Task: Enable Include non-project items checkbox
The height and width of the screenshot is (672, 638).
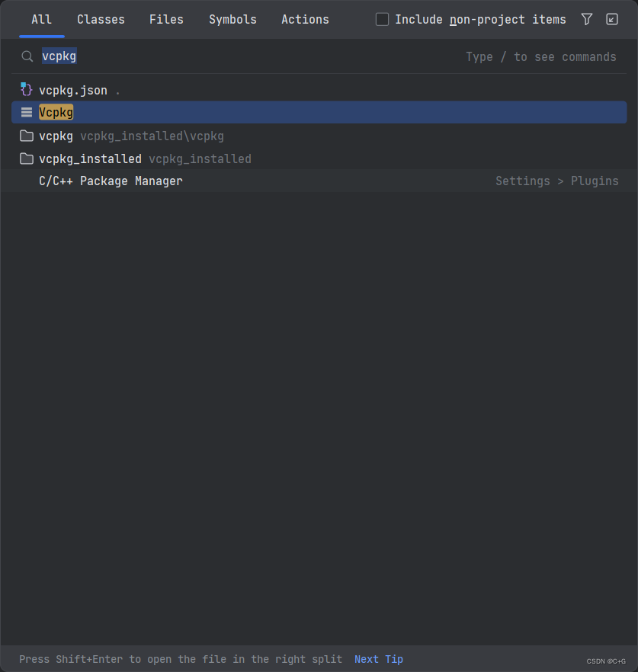Action: [382, 19]
